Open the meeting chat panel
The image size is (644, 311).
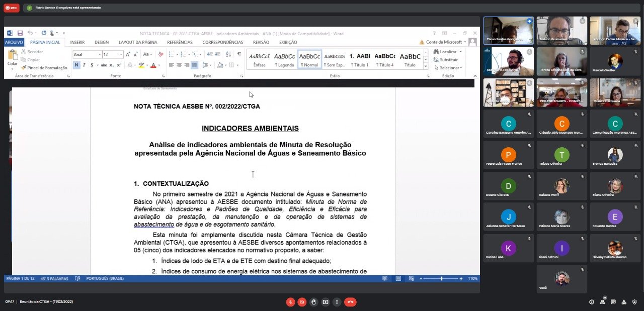click(x=613, y=302)
